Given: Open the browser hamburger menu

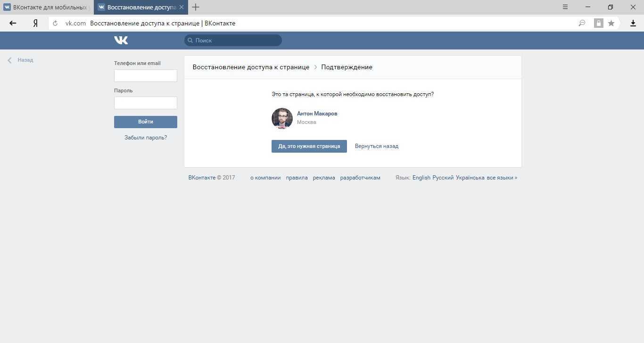Looking at the screenshot, I should click(565, 7).
